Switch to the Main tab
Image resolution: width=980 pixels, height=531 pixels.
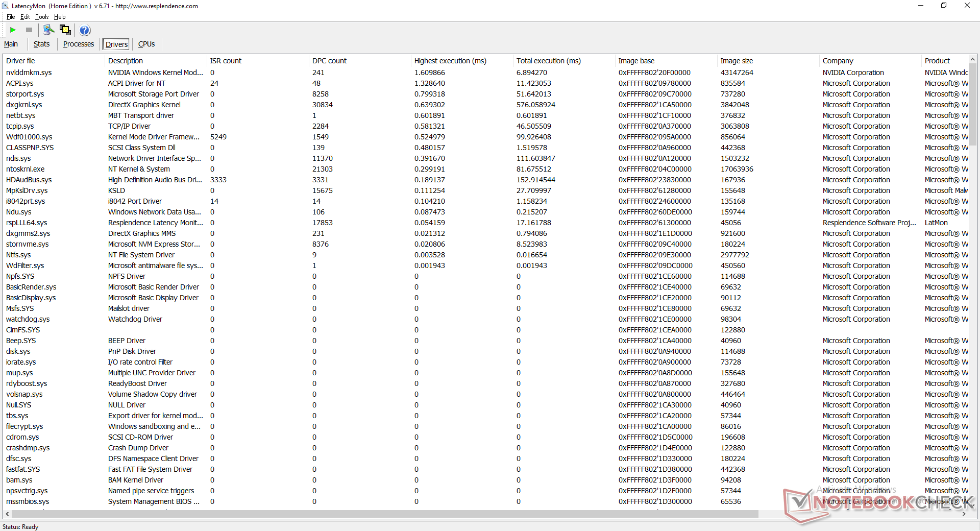coord(11,44)
